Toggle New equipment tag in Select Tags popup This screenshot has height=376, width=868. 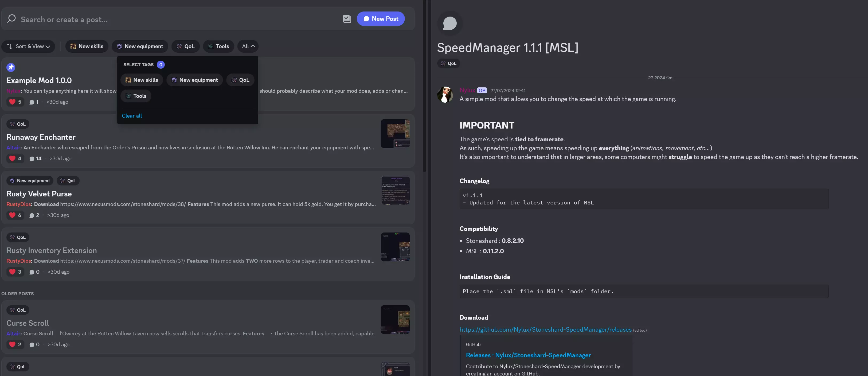pos(194,80)
